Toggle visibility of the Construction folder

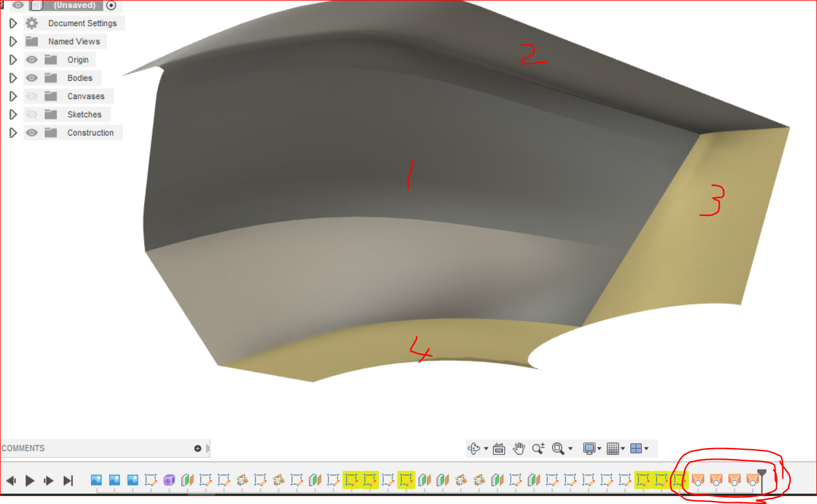point(31,133)
